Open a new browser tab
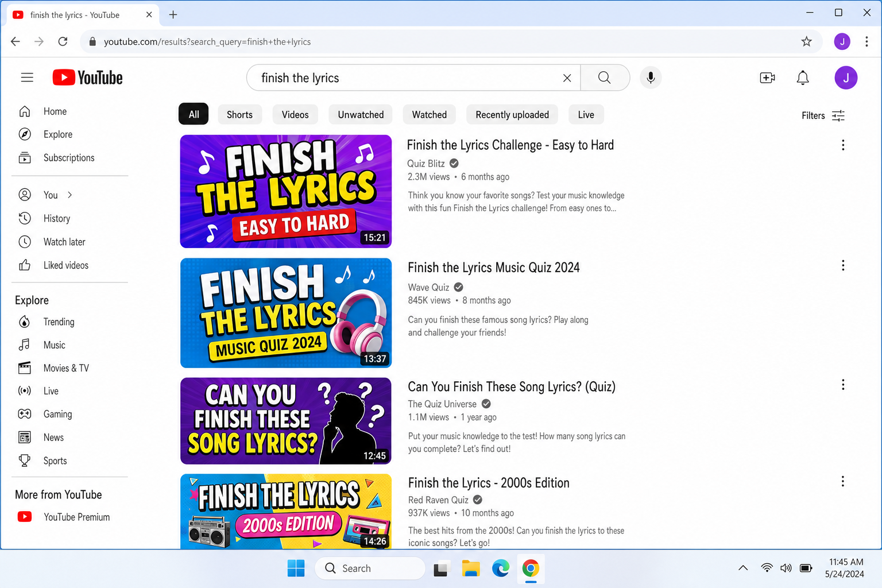This screenshot has width=882, height=588. coord(173,14)
